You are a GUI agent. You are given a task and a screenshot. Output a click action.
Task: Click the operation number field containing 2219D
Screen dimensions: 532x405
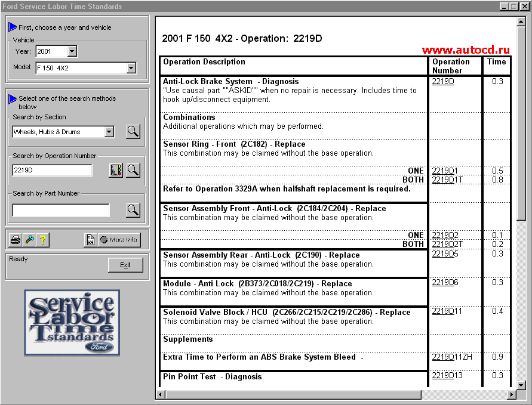pyautogui.click(x=52, y=170)
